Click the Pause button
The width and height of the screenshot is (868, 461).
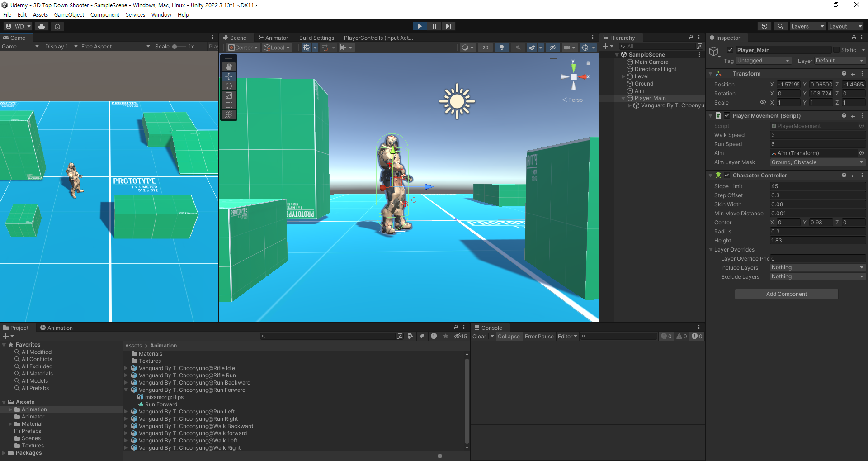pos(434,26)
